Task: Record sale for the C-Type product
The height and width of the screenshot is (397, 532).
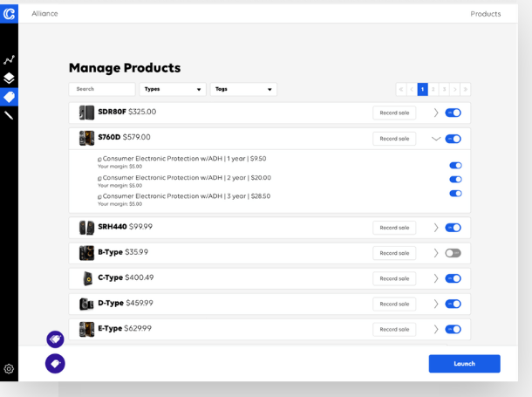Action: (394, 278)
